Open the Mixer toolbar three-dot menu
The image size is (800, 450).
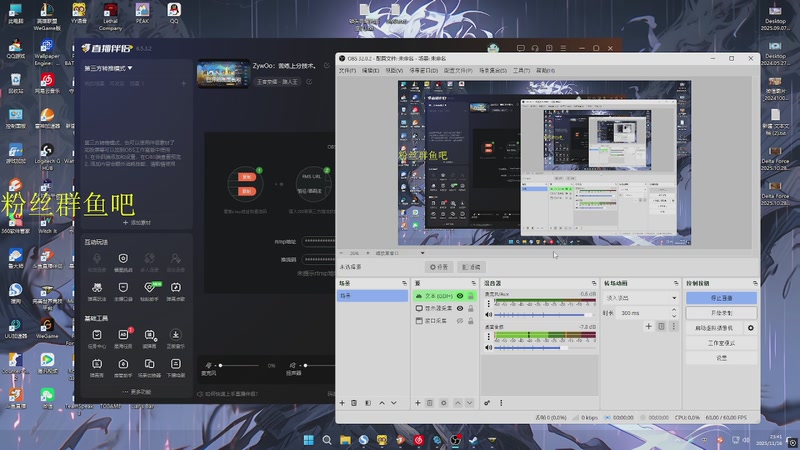(x=501, y=403)
